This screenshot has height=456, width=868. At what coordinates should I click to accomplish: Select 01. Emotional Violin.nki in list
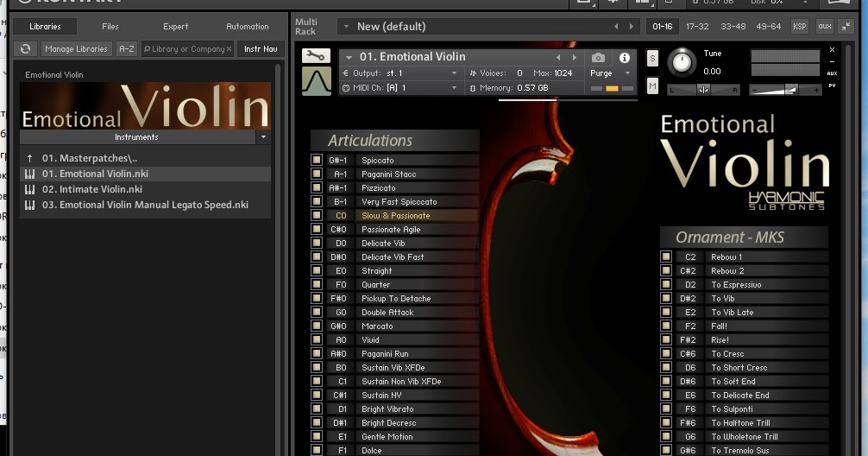(x=145, y=174)
